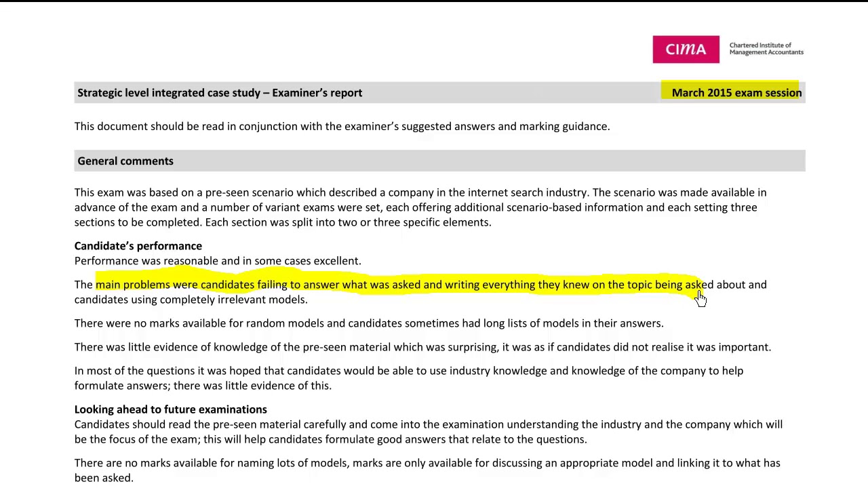868x488 pixels.
Task: Click the paragraph starting This exam was based
Action: [420, 207]
